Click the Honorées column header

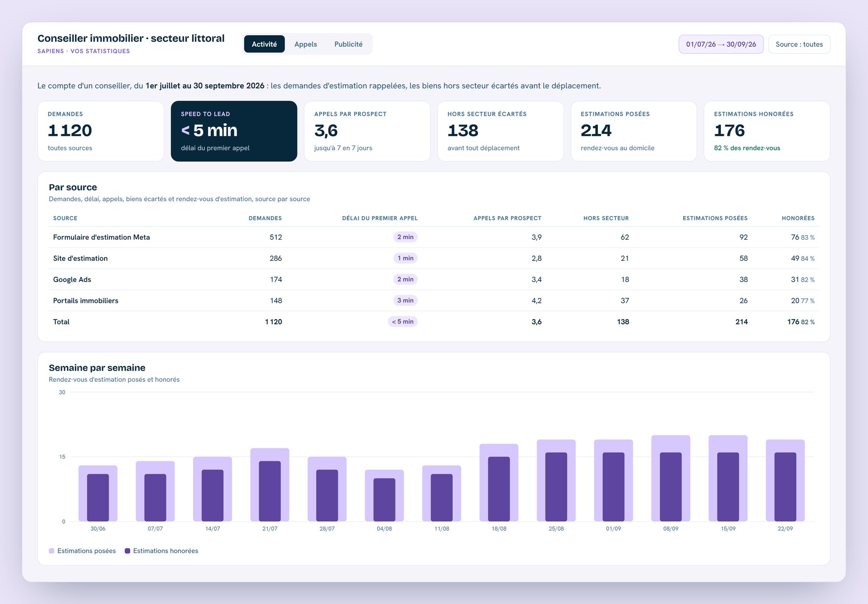pos(798,218)
